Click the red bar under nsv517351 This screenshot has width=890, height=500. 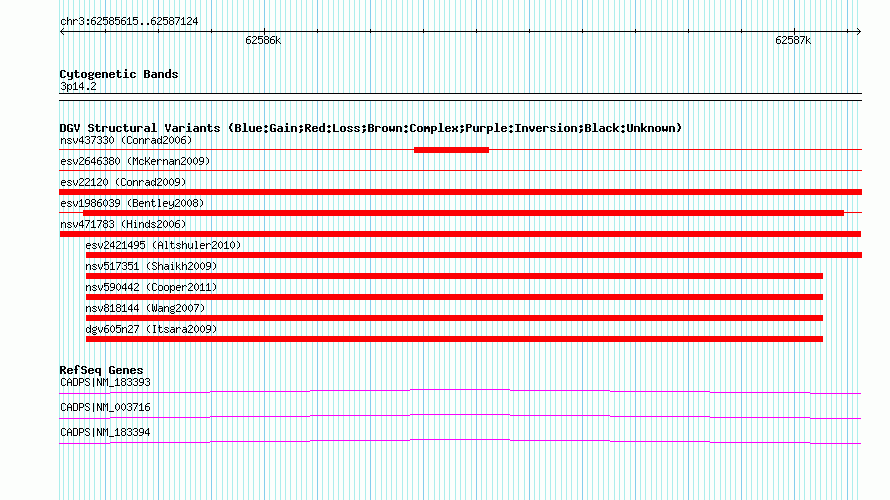tap(454, 276)
